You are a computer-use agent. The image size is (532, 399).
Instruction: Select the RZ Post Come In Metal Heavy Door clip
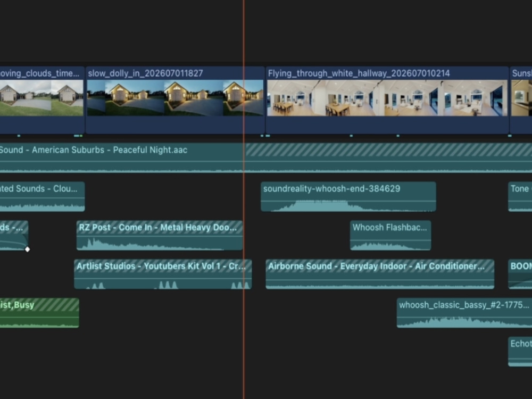click(x=160, y=236)
